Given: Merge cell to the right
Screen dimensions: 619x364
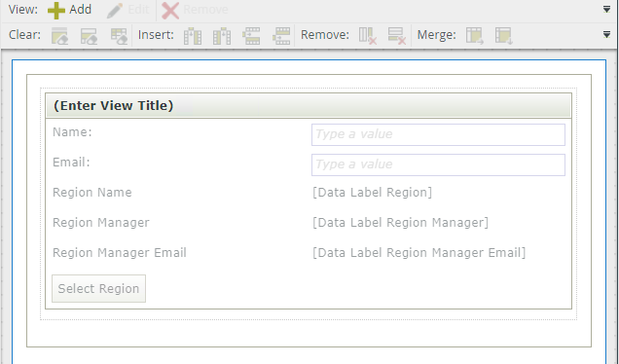Looking at the screenshot, I should click(x=475, y=36).
